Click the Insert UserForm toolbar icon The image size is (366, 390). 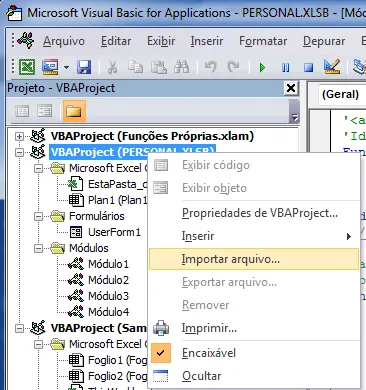50,67
